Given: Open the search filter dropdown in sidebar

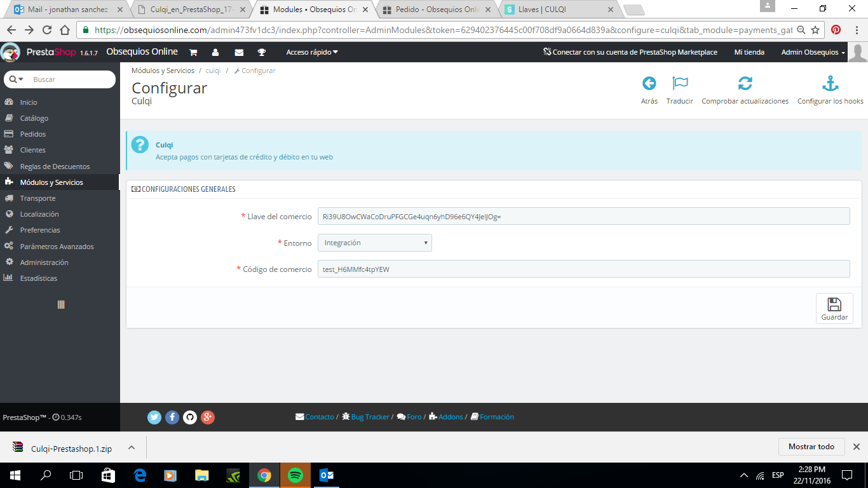Looking at the screenshot, I should click(17, 79).
